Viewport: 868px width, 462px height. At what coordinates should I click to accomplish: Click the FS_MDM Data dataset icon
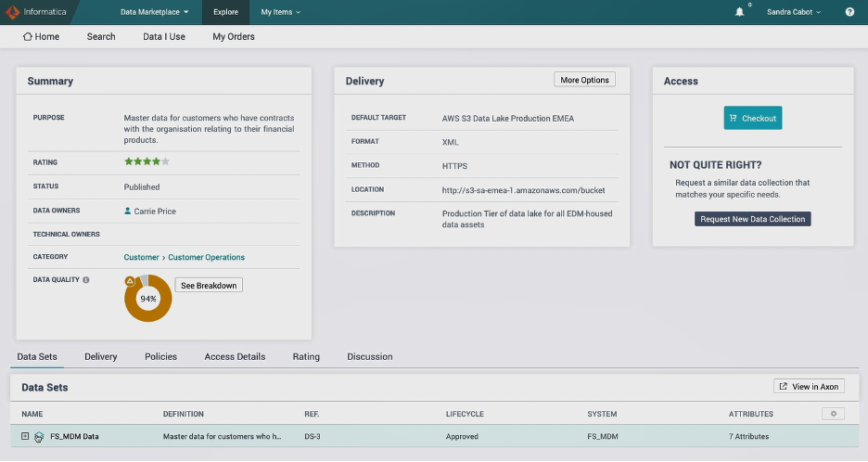[x=39, y=437]
